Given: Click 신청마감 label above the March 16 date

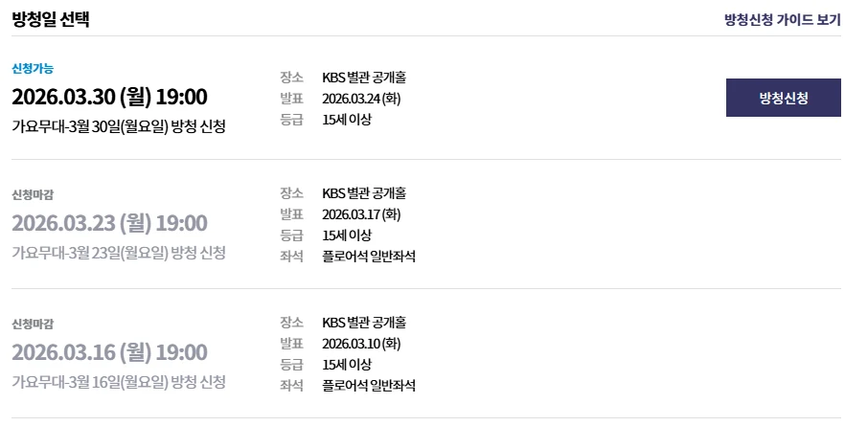Looking at the screenshot, I should [33, 324].
